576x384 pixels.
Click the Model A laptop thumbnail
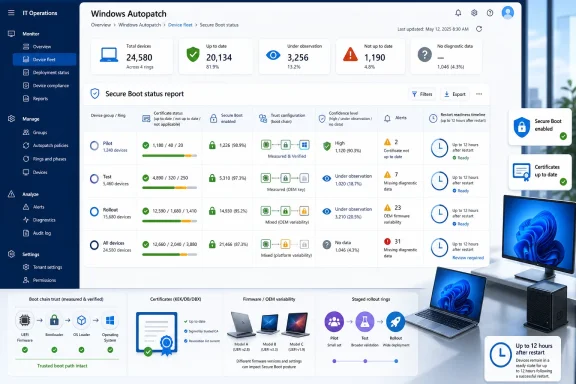241,324
